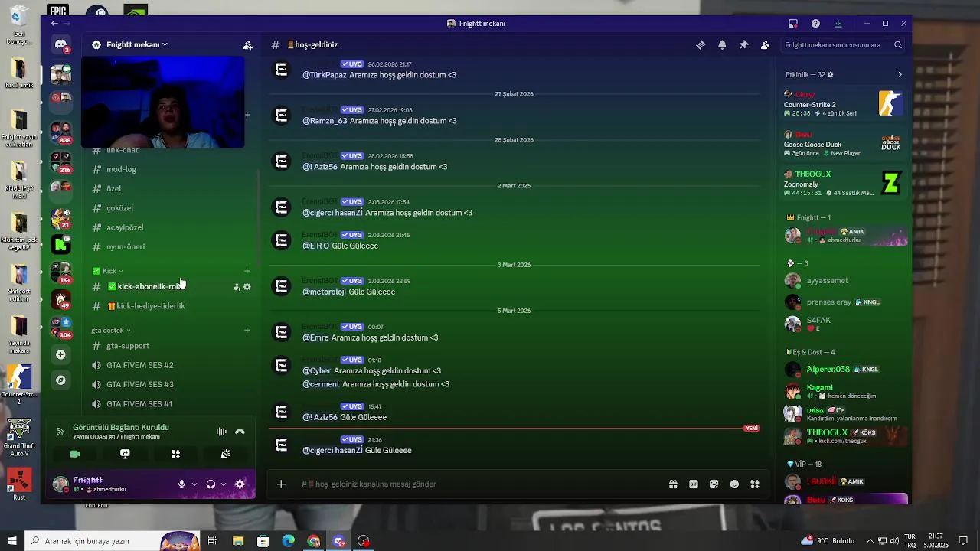The width and height of the screenshot is (980, 551).
Task: Add a channel to the gta destek category
Action: coord(247,331)
